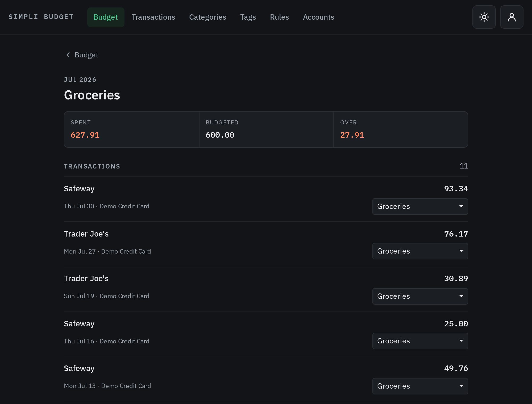Switch to the Categories tab
This screenshot has height=404, width=532.
(207, 17)
